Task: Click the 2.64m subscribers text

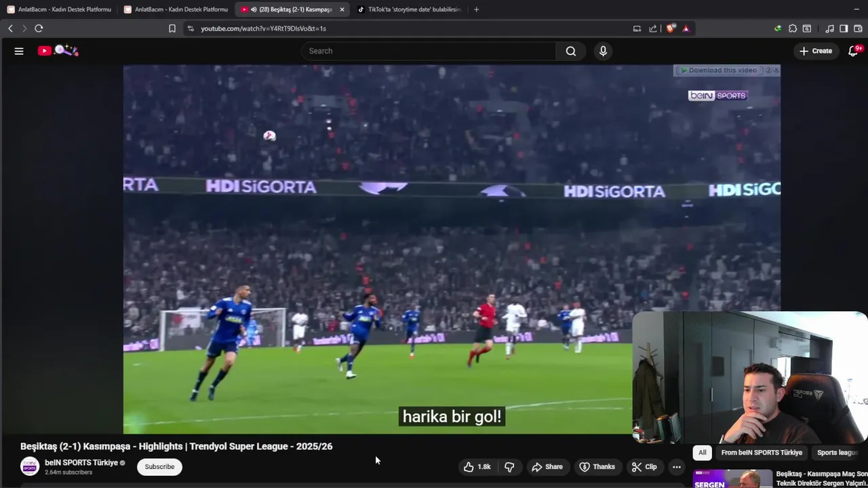Action: click(x=68, y=472)
